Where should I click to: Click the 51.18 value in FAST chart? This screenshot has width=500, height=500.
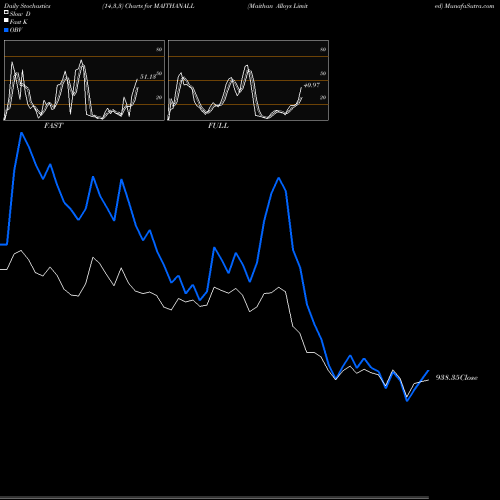[x=148, y=77]
